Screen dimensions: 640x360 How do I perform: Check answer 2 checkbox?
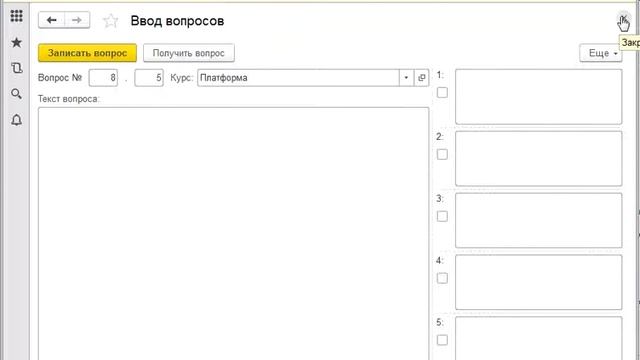click(x=442, y=154)
